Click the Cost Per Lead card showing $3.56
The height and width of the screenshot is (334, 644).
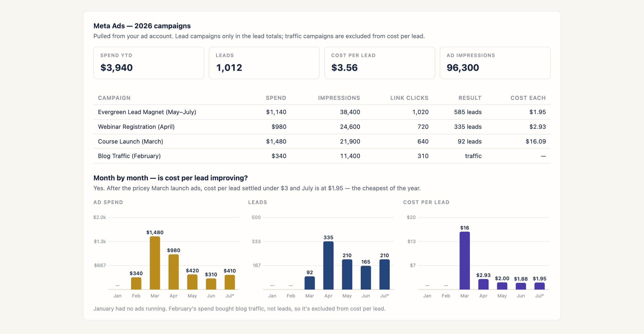click(380, 63)
